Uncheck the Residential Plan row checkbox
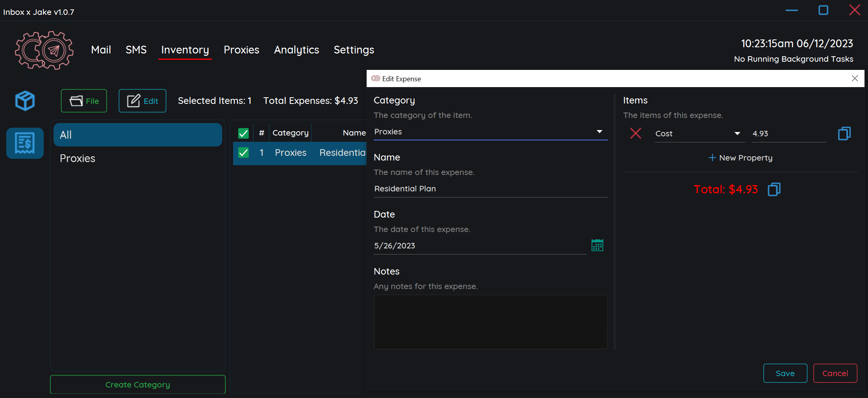868x398 pixels. [243, 153]
